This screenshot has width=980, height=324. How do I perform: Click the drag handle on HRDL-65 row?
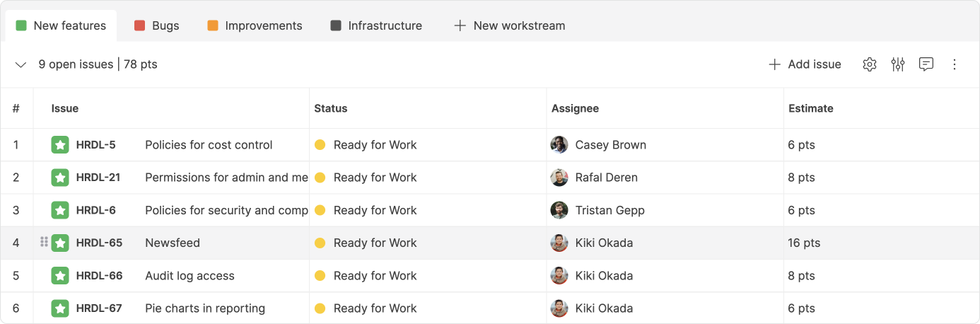44,243
